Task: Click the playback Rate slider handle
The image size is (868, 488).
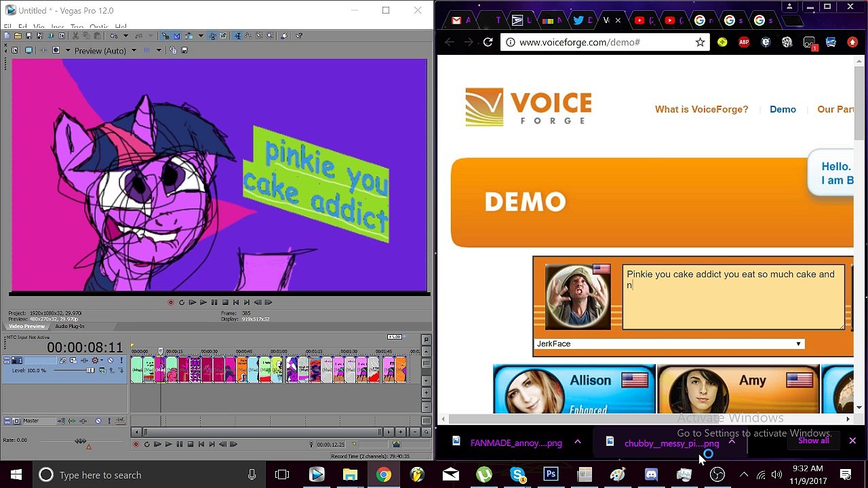Action: pyautogui.click(x=81, y=441)
